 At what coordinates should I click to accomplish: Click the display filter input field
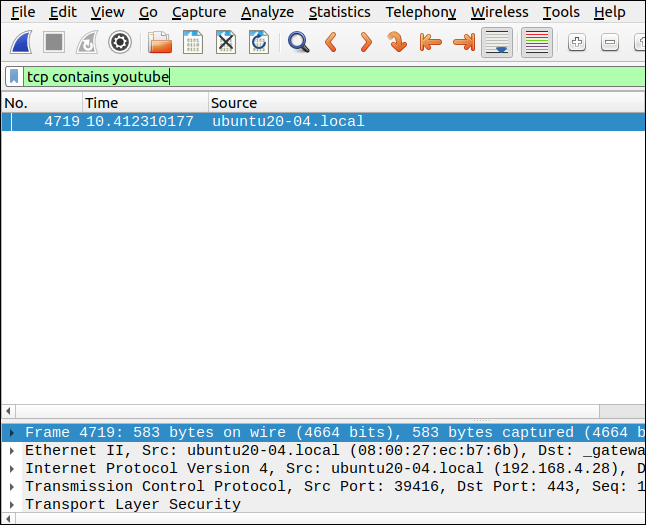tap(335, 77)
